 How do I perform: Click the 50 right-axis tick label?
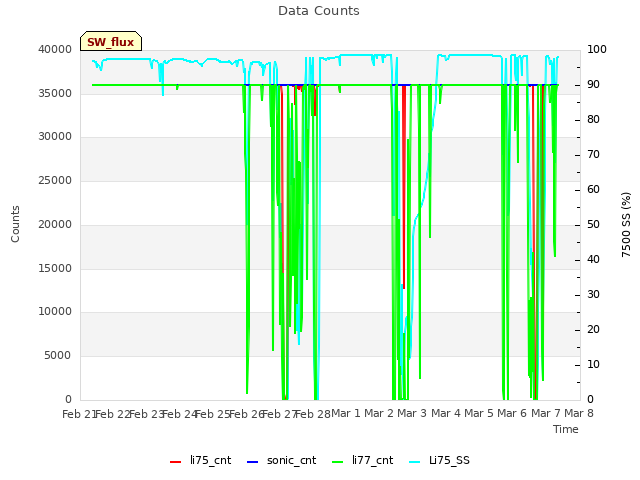593,224
